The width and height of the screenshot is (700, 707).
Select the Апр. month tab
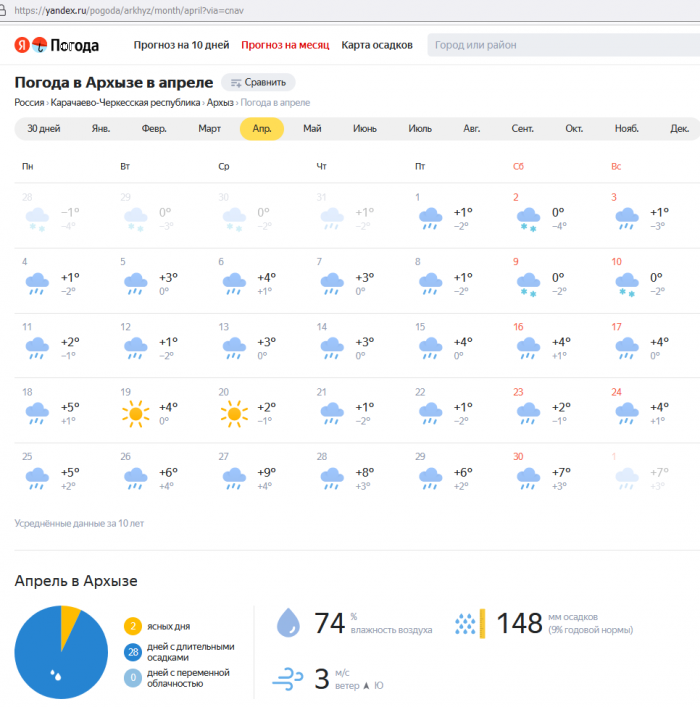coord(262,129)
